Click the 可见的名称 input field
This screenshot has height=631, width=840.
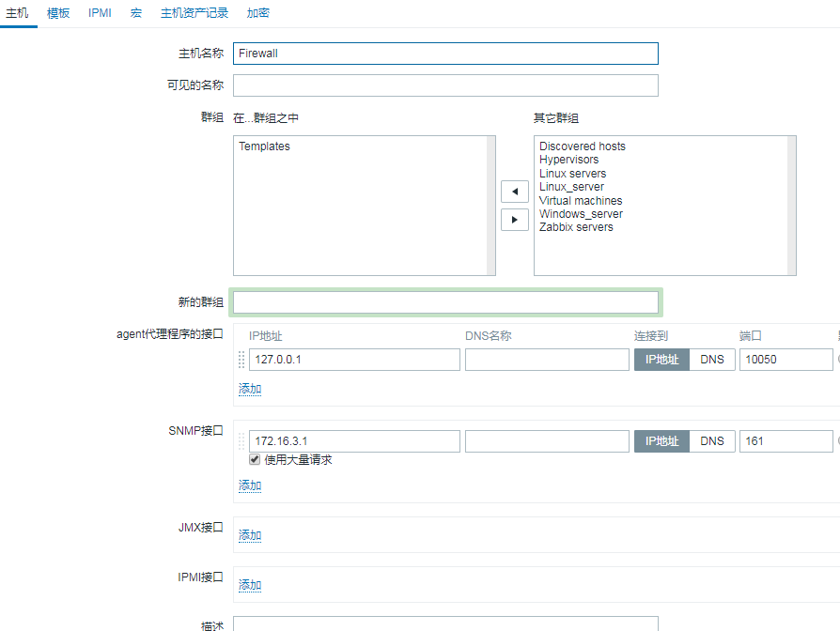445,85
